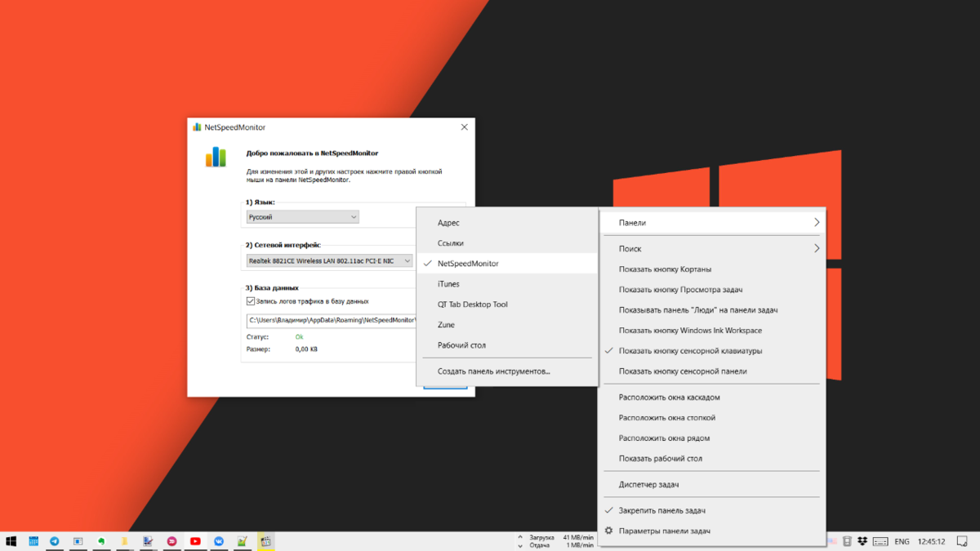Open Параметры панели задач
980x551 pixels.
(x=711, y=531)
